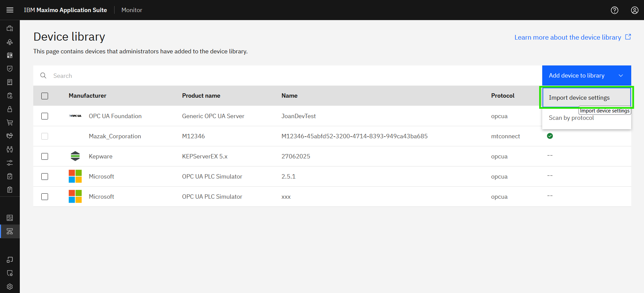The image size is (644, 293).
Task: Open the hamburger navigation menu
Action: pos(10,10)
